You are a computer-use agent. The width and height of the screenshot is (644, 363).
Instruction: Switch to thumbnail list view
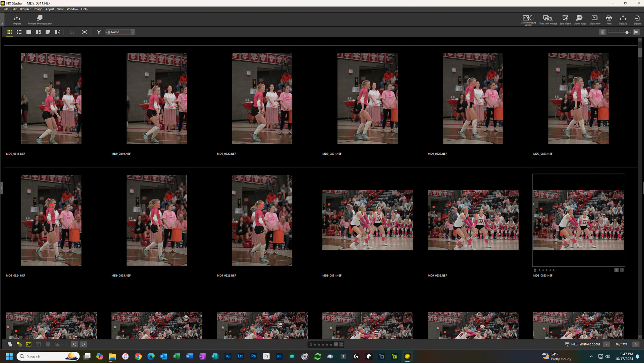point(19,32)
